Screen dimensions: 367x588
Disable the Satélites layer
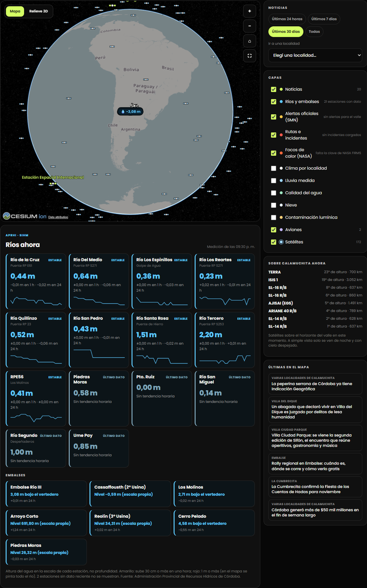[273, 242]
